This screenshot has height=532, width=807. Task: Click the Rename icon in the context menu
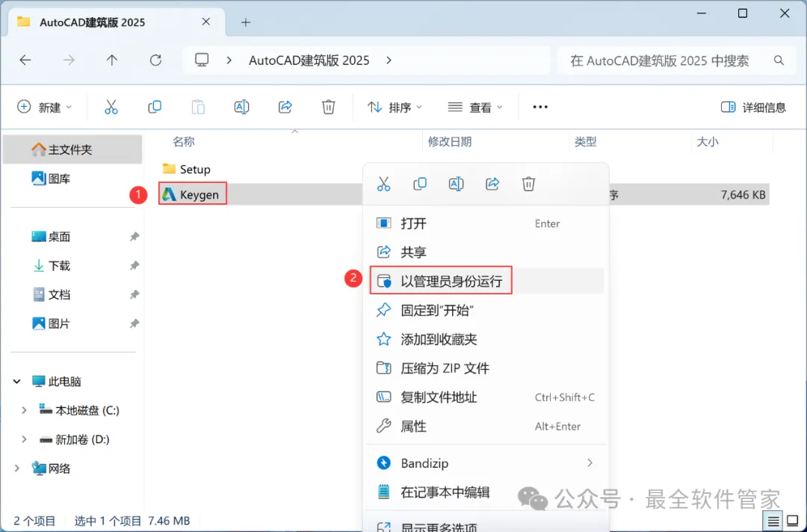coord(456,184)
